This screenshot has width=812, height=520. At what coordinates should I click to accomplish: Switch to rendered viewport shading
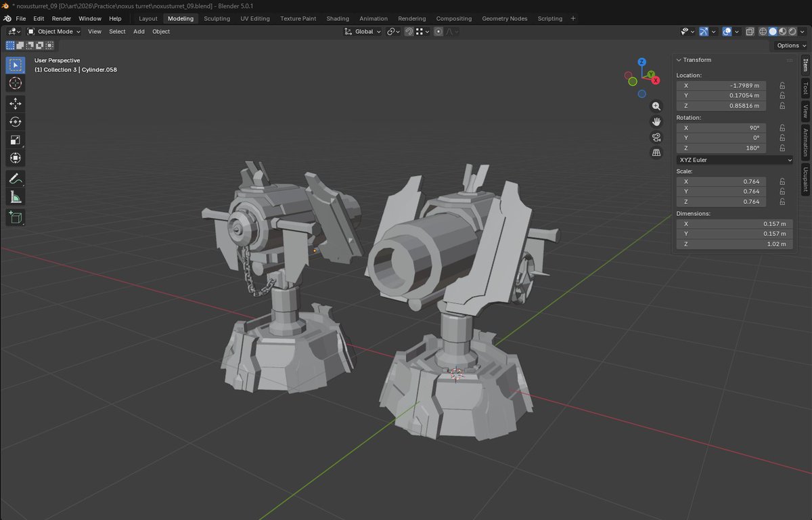(792, 31)
